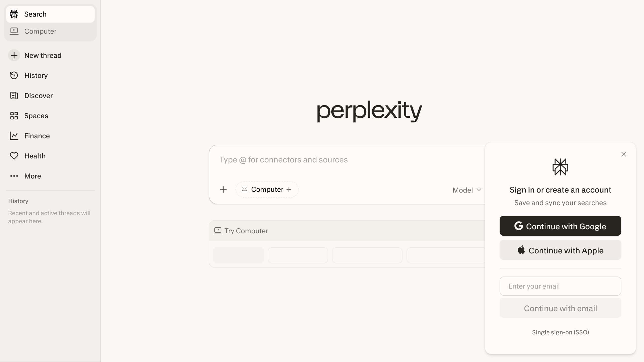
Task: Select Search in the sidebar
Action: click(x=35, y=14)
